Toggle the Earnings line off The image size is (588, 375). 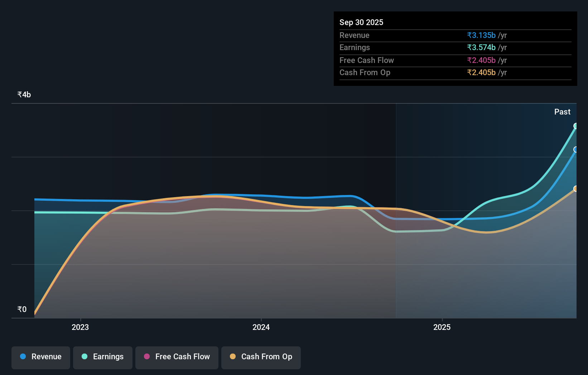(103, 357)
